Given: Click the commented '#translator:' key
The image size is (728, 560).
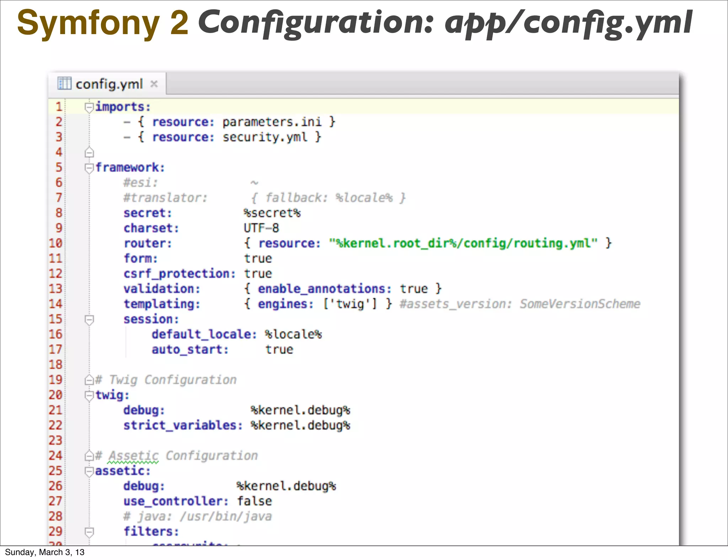Looking at the screenshot, I should [x=165, y=198].
